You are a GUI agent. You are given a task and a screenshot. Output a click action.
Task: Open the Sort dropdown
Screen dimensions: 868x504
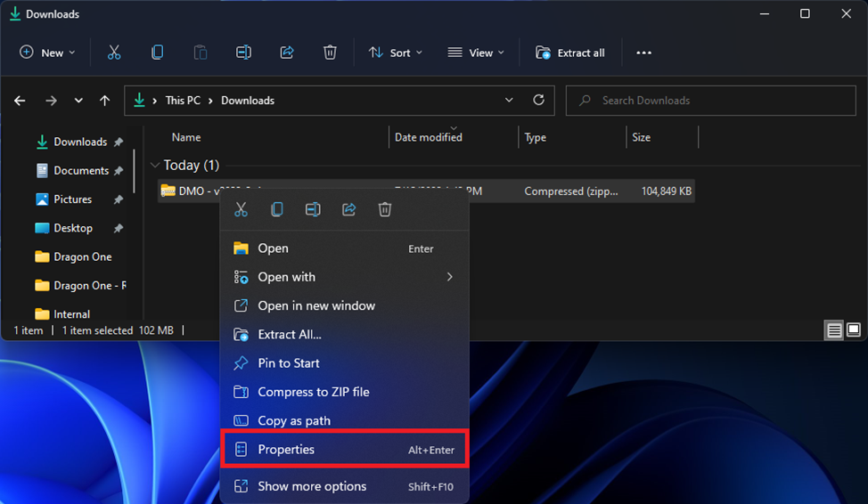click(x=396, y=53)
